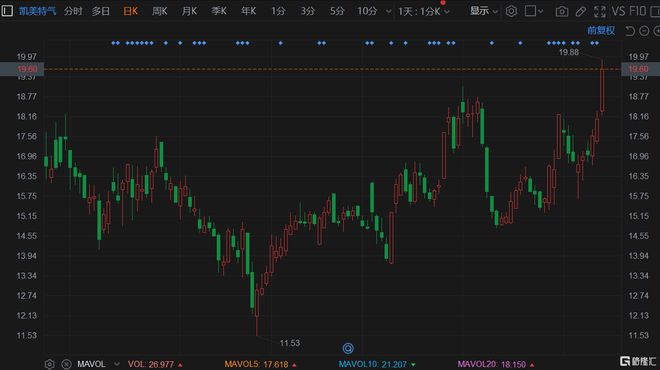Zoom out chart with minus circle
This screenshot has width=660, height=370.
[644, 31]
